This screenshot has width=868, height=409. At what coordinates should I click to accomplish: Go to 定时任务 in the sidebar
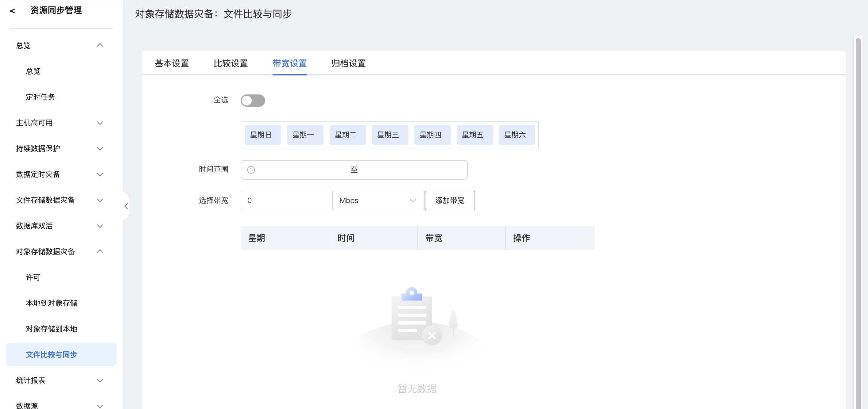coord(41,97)
